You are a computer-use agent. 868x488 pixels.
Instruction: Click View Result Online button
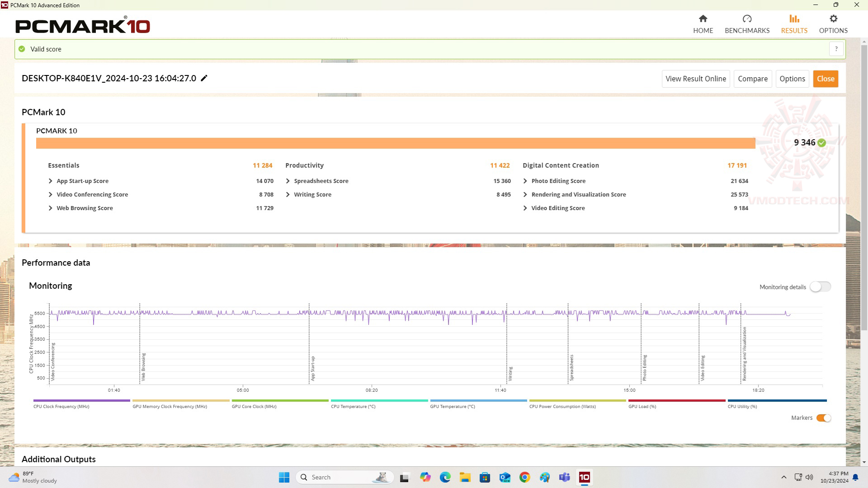pos(695,79)
